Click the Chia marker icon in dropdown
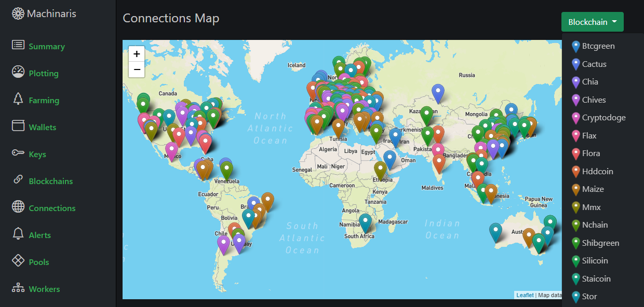644x307 pixels. [x=575, y=82]
